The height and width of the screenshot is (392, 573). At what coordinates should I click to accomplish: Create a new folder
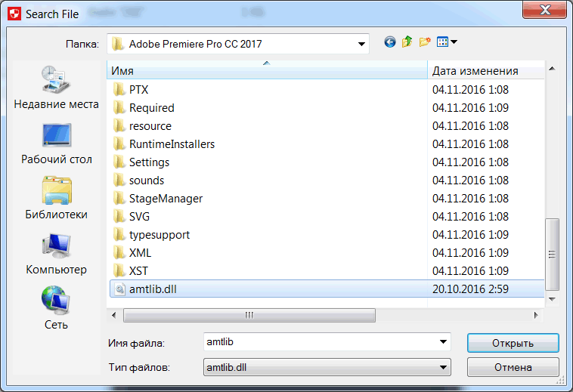425,42
